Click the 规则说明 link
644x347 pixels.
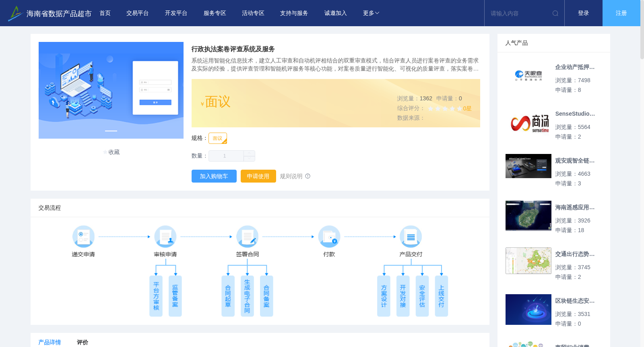tap(291, 176)
